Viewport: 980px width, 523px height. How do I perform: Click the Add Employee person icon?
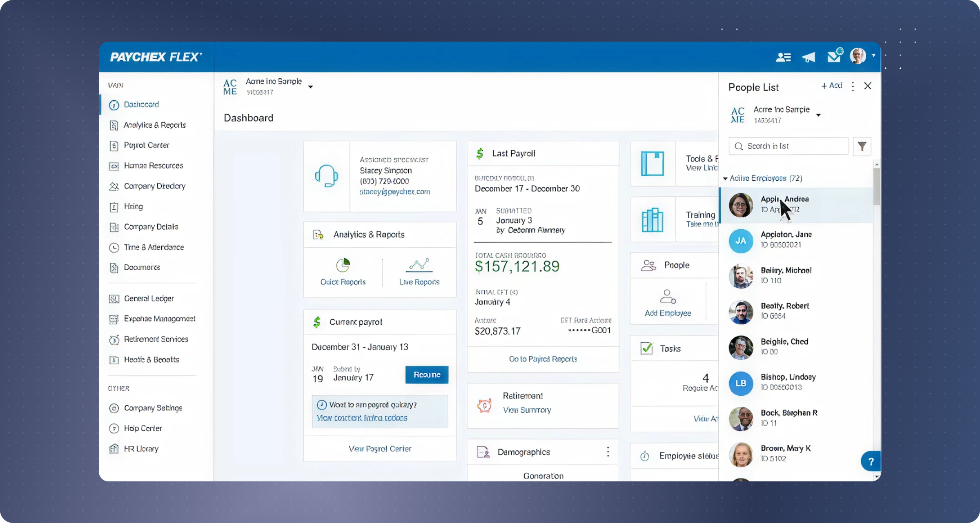[x=668, y=297]
